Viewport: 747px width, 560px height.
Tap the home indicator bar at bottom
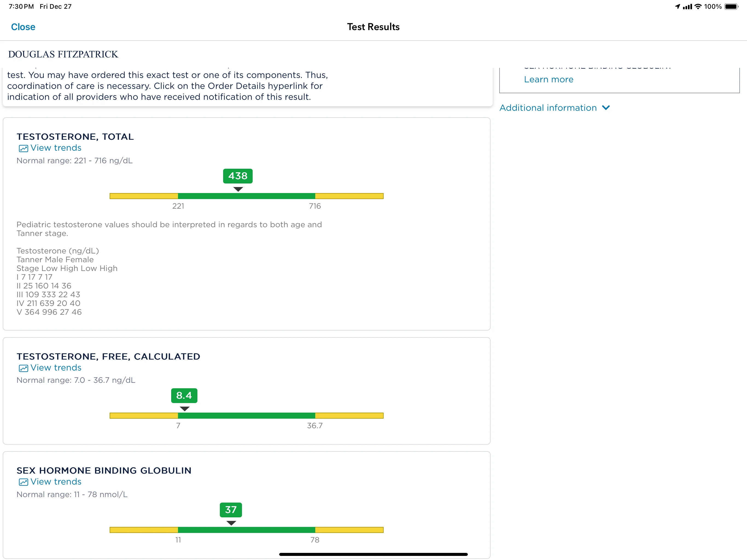373,554
